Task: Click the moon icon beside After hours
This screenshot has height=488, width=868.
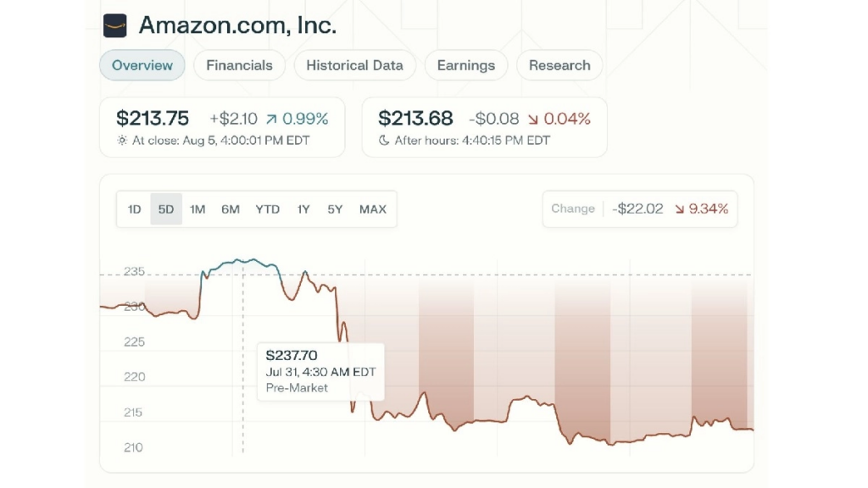Action: (x=384, y=141)
